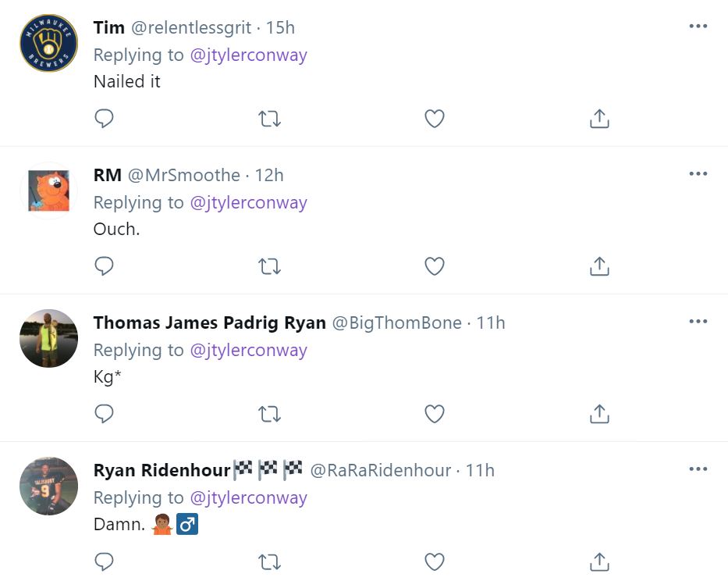This screenshot has height=588, width=728.
Task: Open more options for Tim's tweet
Action: tap(698, 27)
